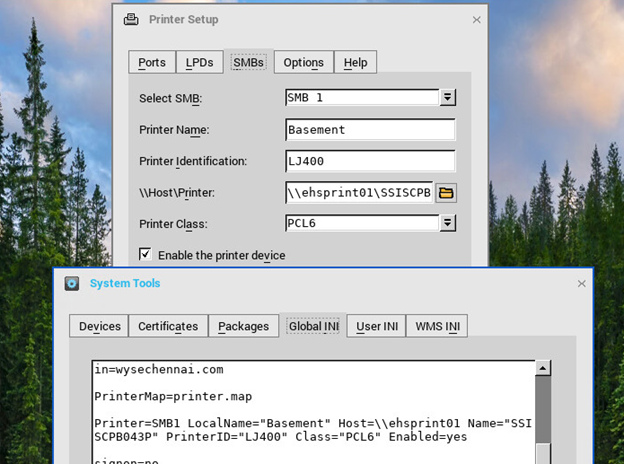Close the System Tools window

pos(581,283)
